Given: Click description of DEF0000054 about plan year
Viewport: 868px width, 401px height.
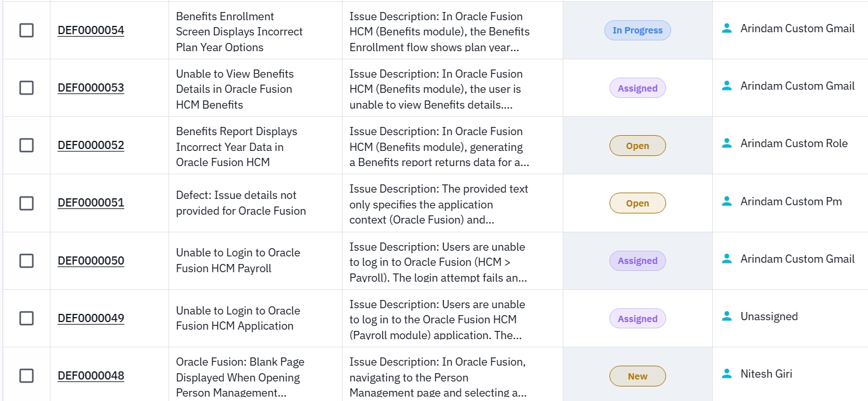Looking at the screenshot, I should (440, 32).
